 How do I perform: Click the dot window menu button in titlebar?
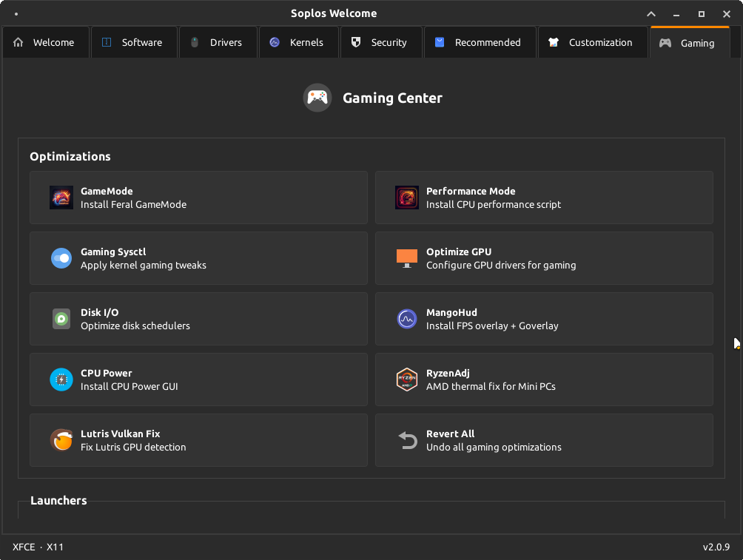(16, 14)
